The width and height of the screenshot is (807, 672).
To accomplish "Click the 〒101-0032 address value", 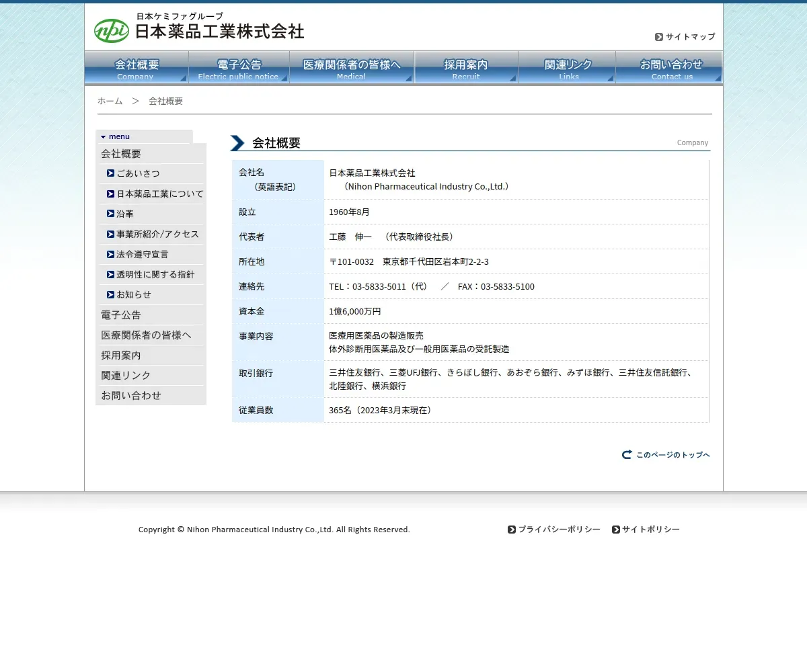I will point(409,261).
